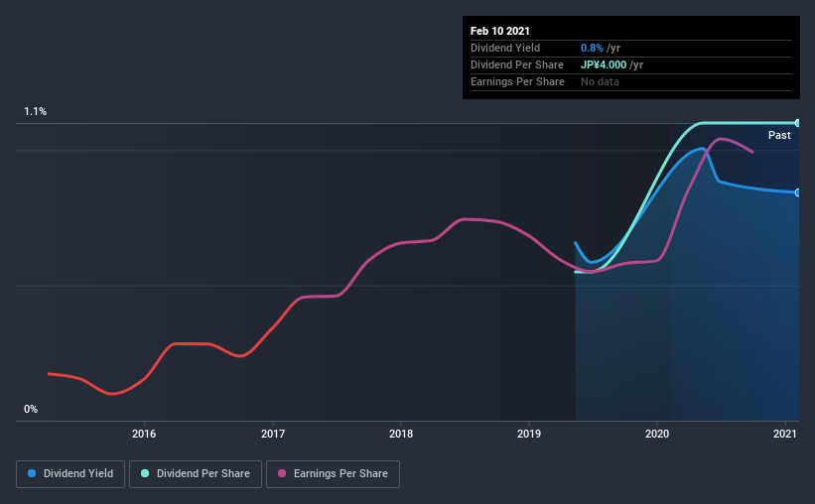Click the teal Dividend Per Share legend dot
This screenshot has height=504, width=815.
click(145, 473)
